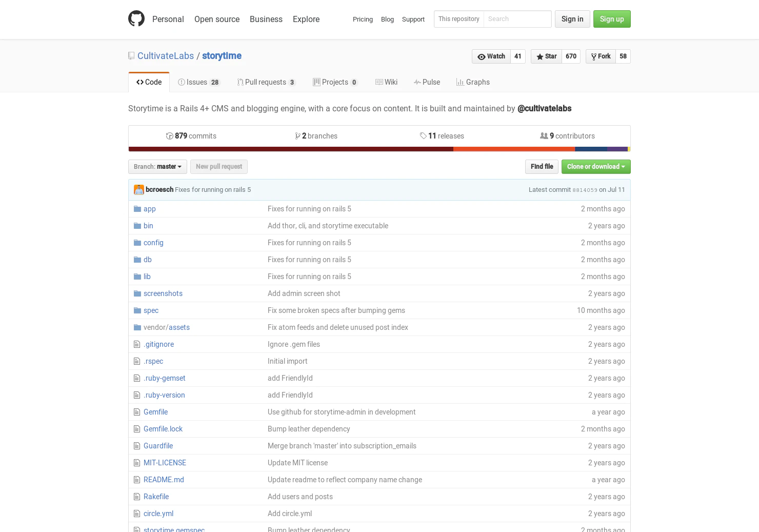Image resolution: width=759 pixels, height=532 pixels.
Task: Click the .ruby-version file icon
Action: click(x=137, y=395)
